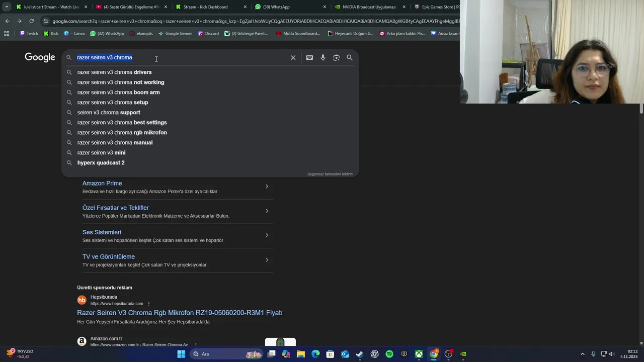Open the apps grid in bookmarks bar
The height and width of the screenshot is (362, 644).
[7, 34]
